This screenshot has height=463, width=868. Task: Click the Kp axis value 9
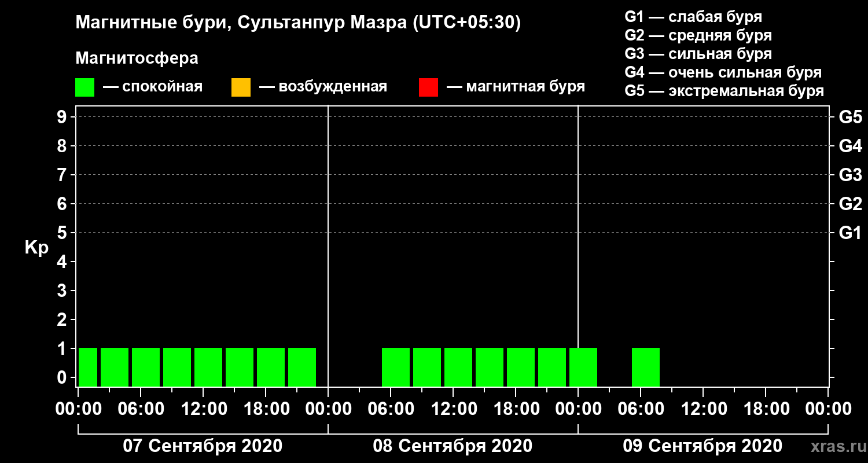coord(63,117)
